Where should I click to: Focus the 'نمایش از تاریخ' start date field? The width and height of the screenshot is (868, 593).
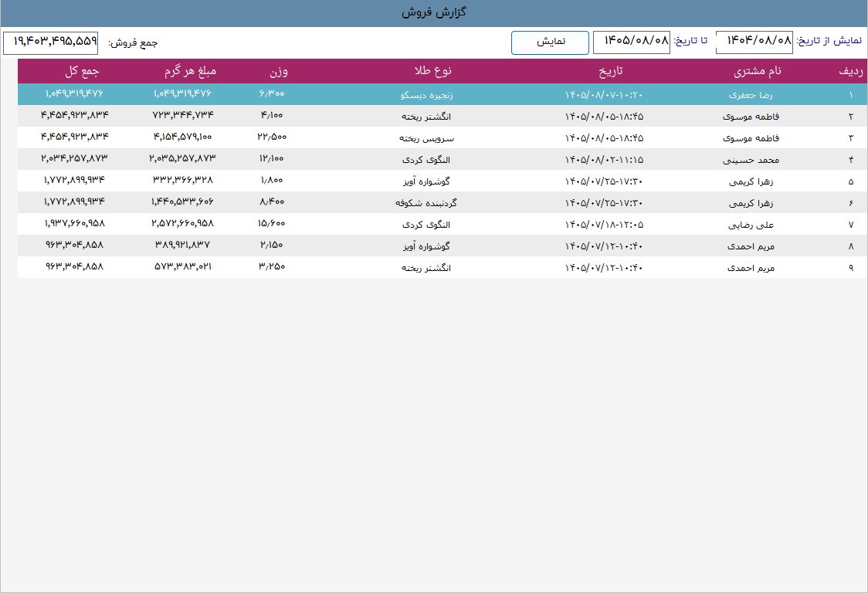point(754,42)
